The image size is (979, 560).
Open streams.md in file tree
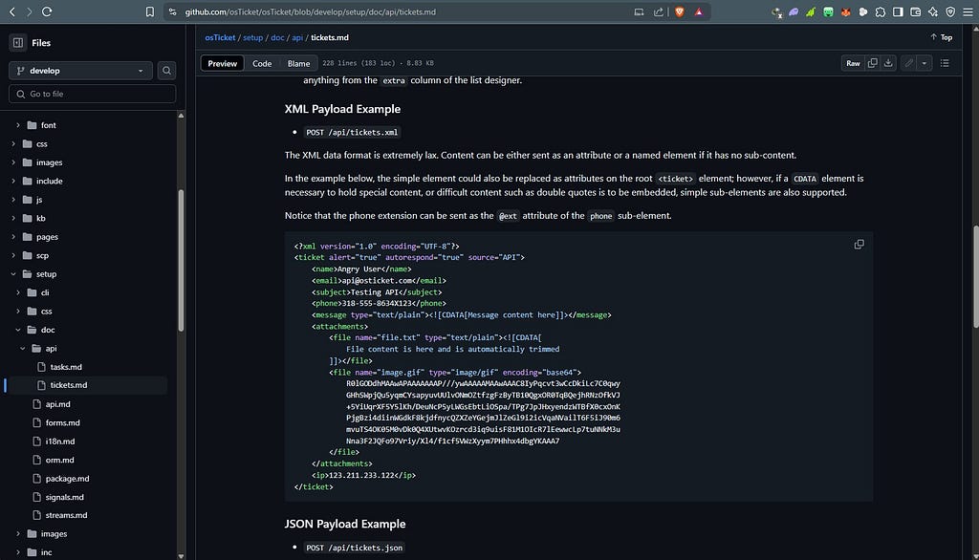click(66, 515)
